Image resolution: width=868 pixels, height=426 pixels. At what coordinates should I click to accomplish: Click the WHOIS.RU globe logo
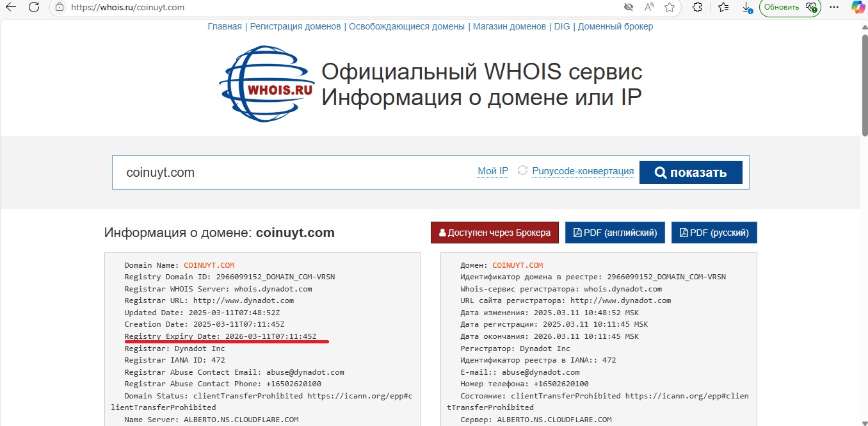coord(266,84)
